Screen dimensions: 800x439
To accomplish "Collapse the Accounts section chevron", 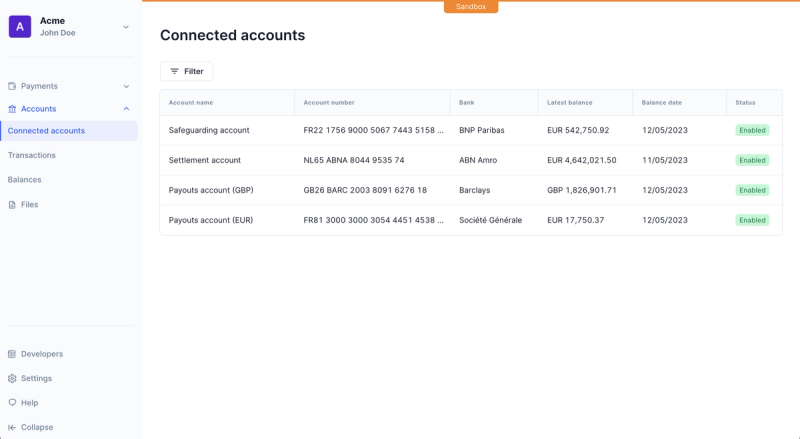I will tap(127, 109).
